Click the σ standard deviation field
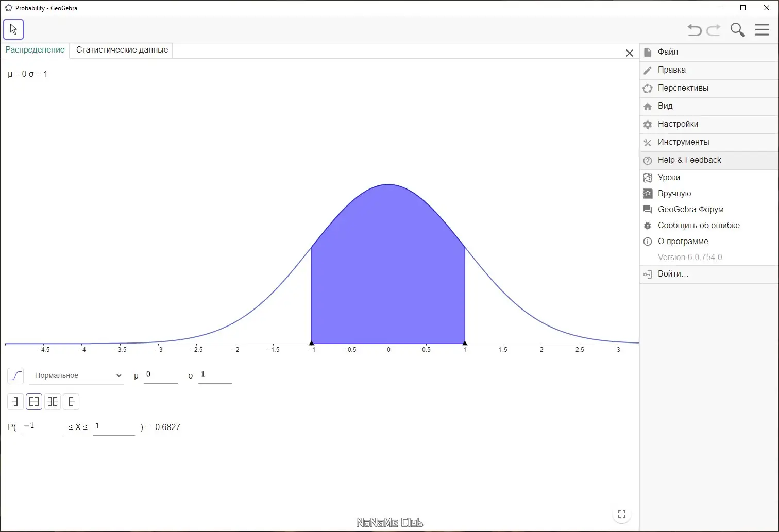 click(x=215, y=375)
